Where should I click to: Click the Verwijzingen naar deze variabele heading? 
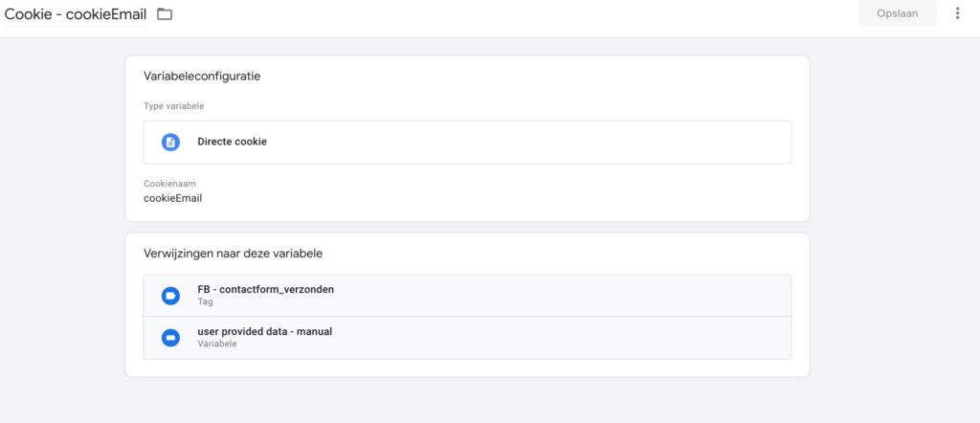click(234, 254)
